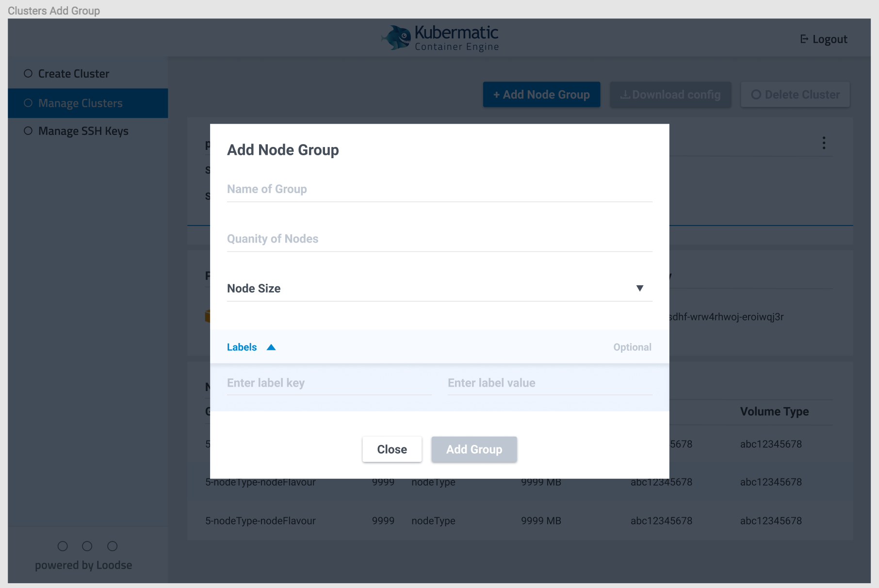The height and width of the screenshot is (588, 879).
Task: Focus the Name of Group field
Action: click(x=439, y=189)
